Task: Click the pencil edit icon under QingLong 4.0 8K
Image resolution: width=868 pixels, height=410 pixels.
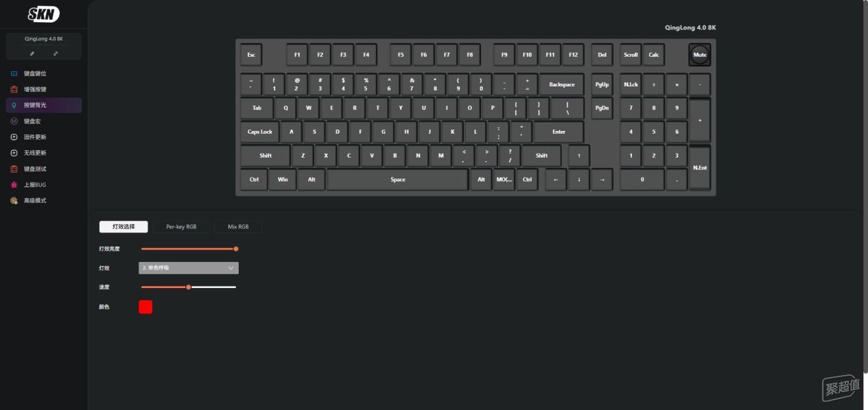Action: pyautogui.click(x=32, y=53)
